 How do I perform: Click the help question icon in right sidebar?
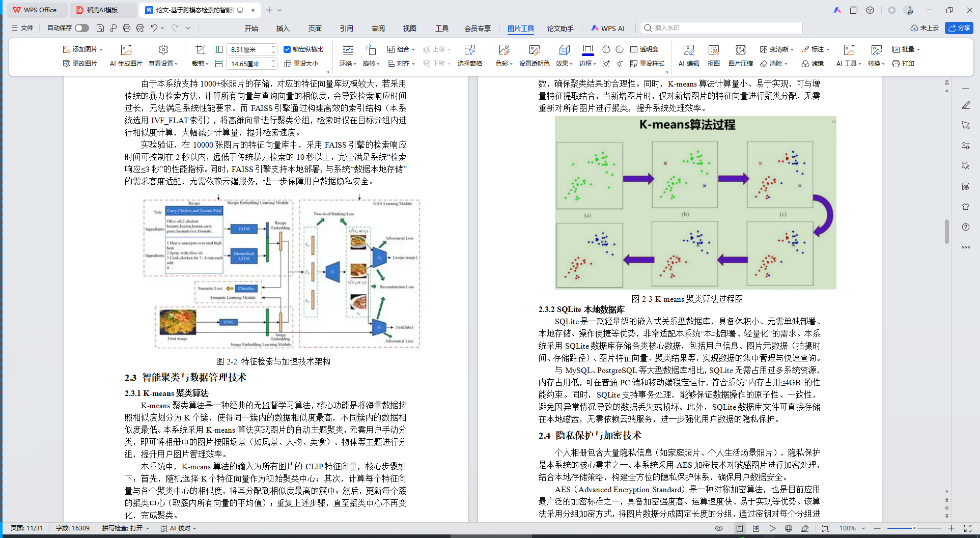pyautogui.click(x=966, y=227)
